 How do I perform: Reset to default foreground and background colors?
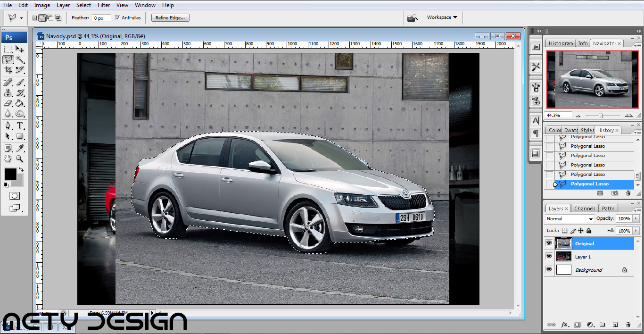click(x=6, y=184)
